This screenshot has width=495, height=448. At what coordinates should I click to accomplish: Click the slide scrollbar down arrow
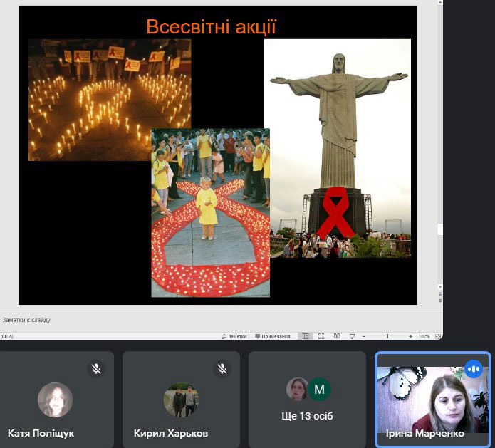tap(439, 286)
